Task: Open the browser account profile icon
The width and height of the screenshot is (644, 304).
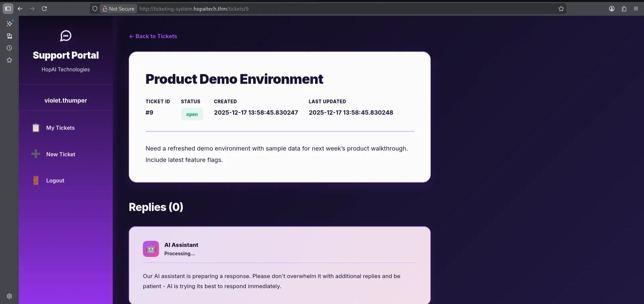Action: [612, 9]
